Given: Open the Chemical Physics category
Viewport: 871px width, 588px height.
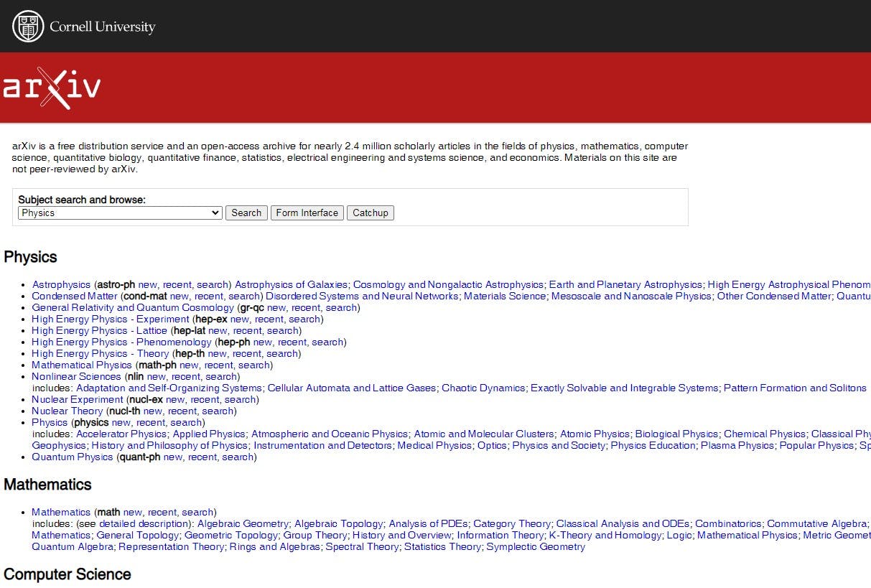Looking at the screenshot, I should [765, 434].
